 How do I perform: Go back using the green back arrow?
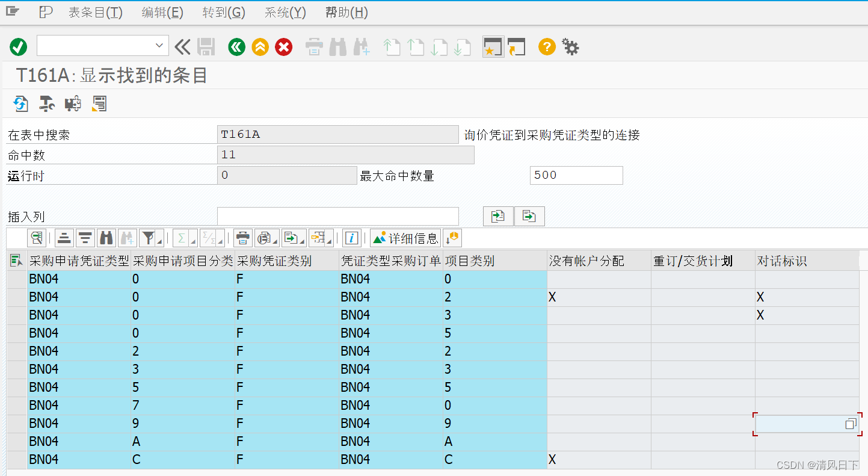coord(236,46)
